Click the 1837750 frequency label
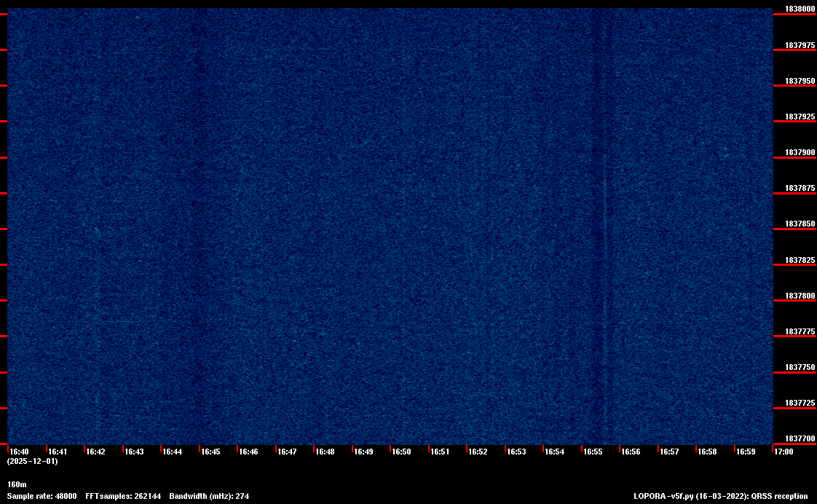This screenshot has height=504, width=817. 800,368
